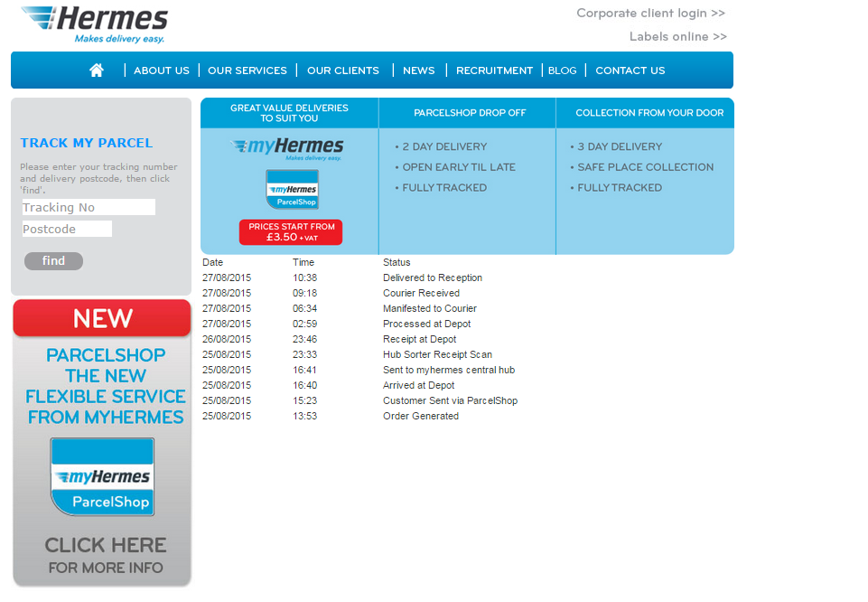Open the Recruitment section
Screen dimensions: 868x602
click(494, 71)
